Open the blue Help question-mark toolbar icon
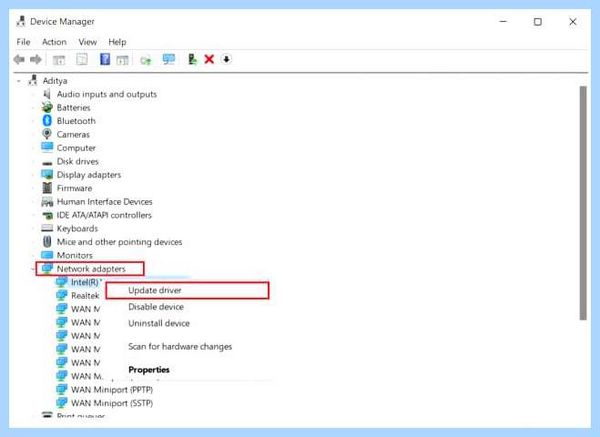Image resolution: width=600 pixels, height=437 pixels. pos(105,59)
